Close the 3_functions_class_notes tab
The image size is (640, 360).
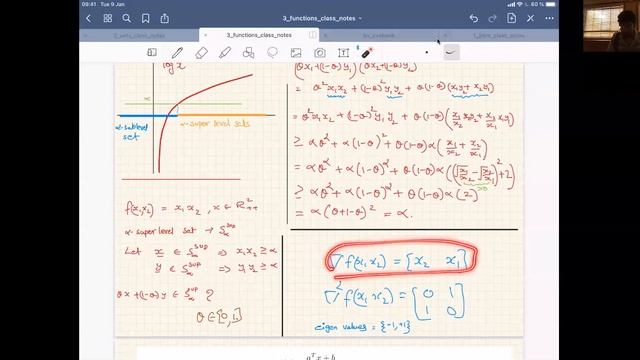205,36
